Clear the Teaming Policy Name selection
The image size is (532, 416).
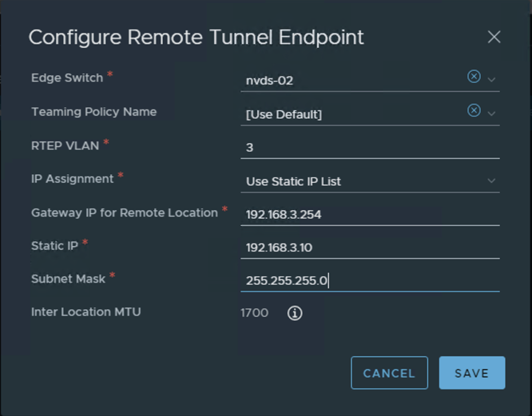pos(474,111)
